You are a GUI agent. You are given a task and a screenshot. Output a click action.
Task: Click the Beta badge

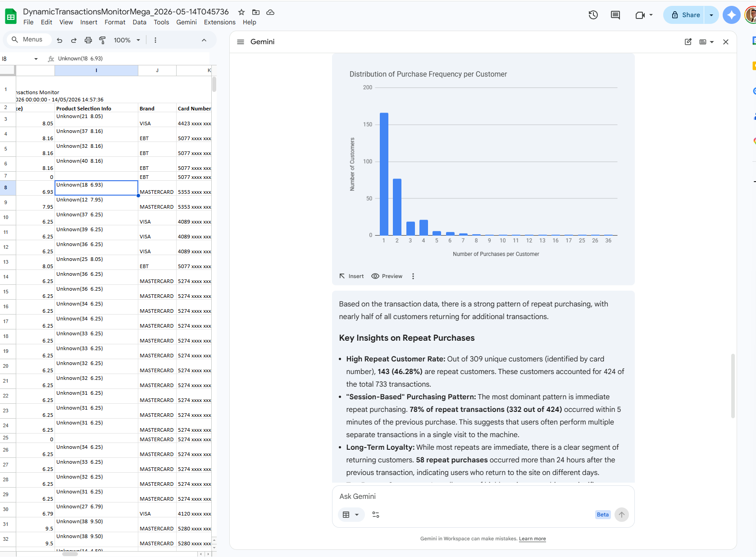[x=602, y=515]
